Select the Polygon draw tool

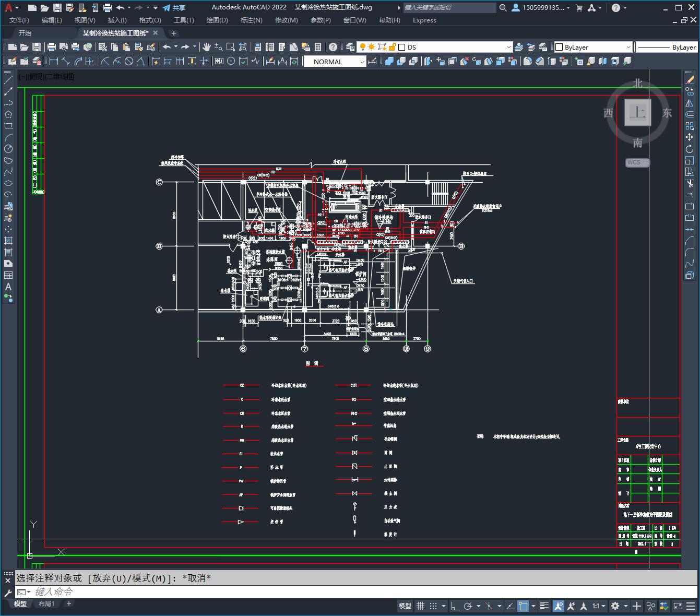click(x=8, y=114)
